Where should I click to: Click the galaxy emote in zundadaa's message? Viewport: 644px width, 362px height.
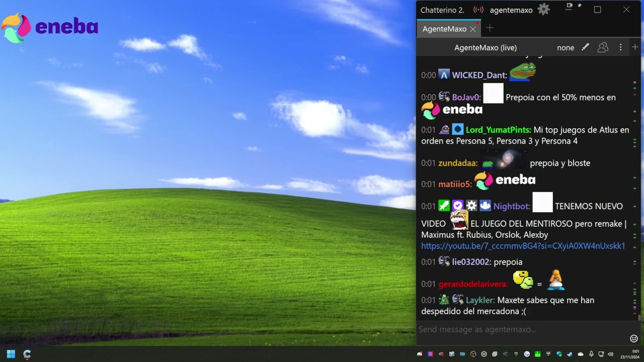pos(504,159)
